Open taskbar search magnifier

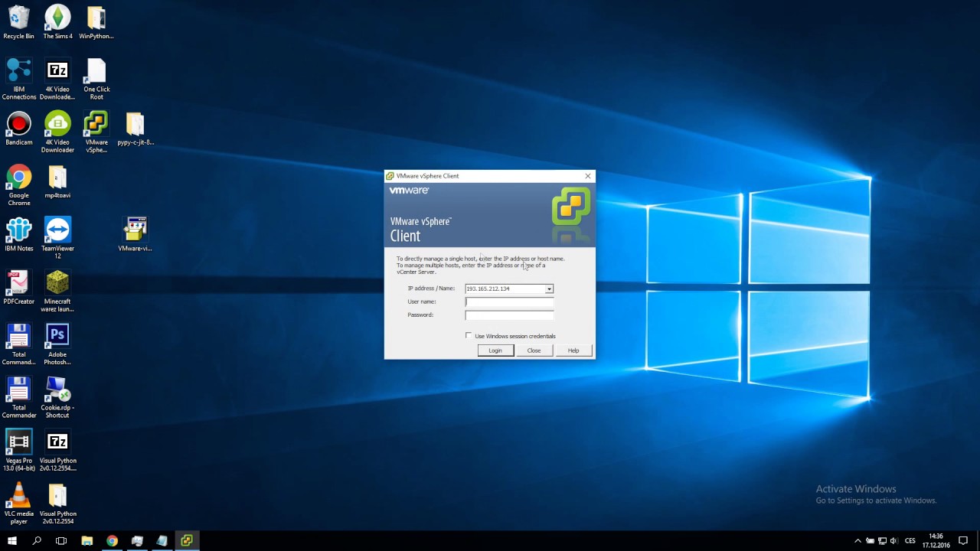(x=37, y=540)
